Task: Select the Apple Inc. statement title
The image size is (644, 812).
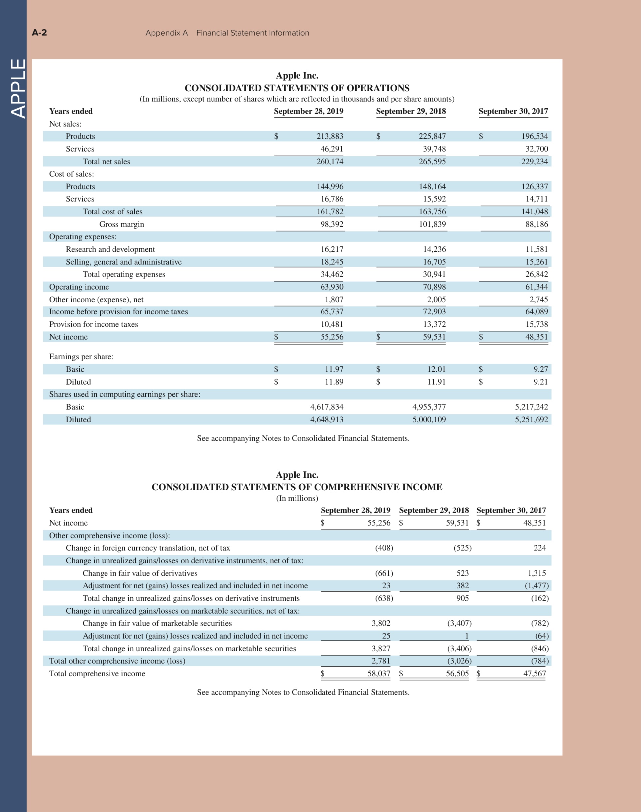Action: pos(298,75)
